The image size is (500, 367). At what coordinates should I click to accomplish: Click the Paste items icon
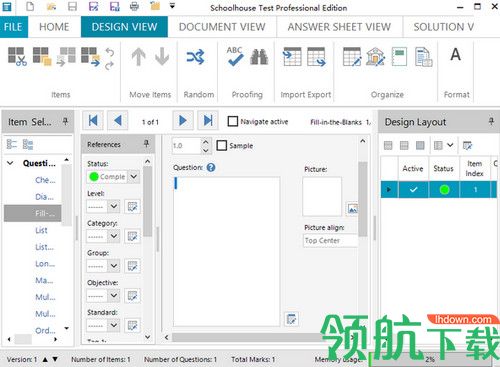pyautogui.click(x=66, y=56)
